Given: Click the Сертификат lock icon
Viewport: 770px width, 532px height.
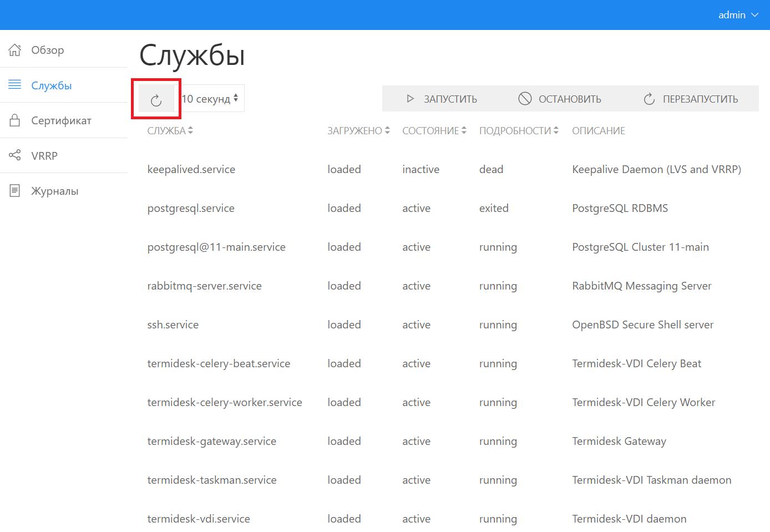Looking at the screenshot, I should [15, 120].
